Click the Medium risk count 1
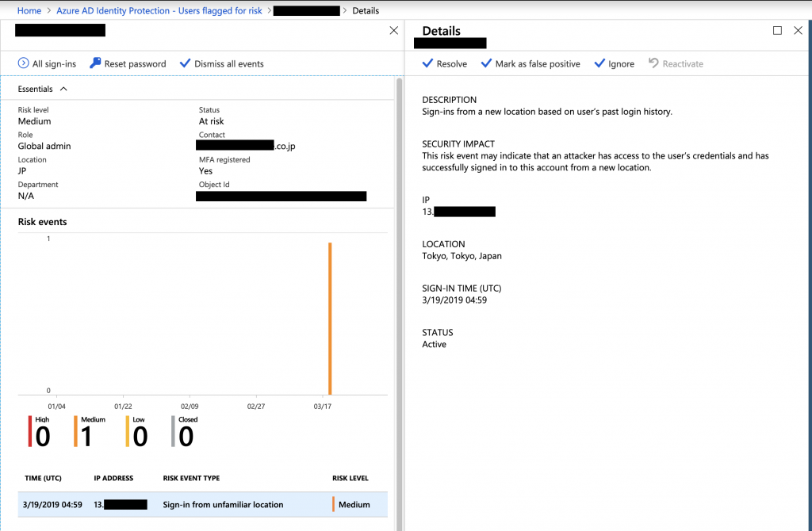Image resolution: width=812 pixels, height=531 pixels. (x=86, y=436)
